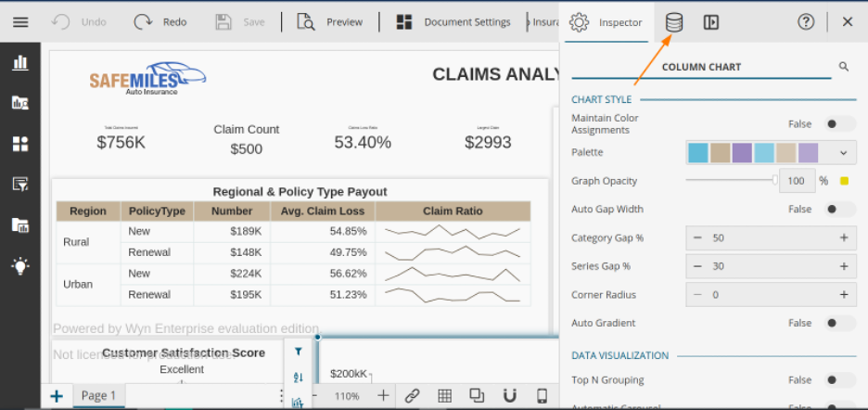Search properties using the magnifier icon
Viewport: 868px width, 410px height.
pos(844,67)
